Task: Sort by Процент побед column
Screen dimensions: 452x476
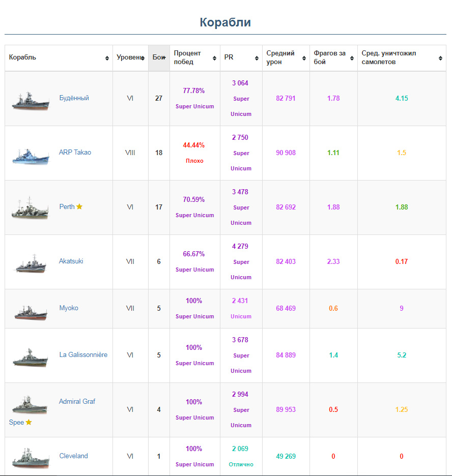Action: (x=194, y=57)
